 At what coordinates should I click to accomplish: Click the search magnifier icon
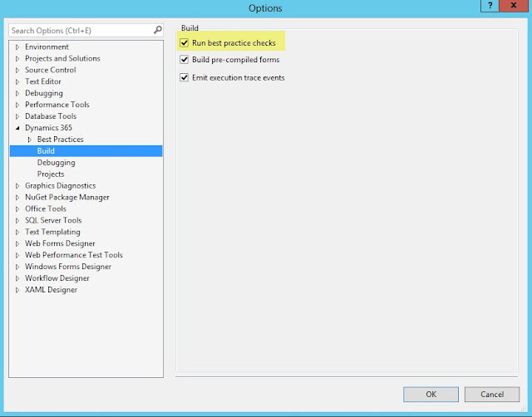tap(157, 30)
